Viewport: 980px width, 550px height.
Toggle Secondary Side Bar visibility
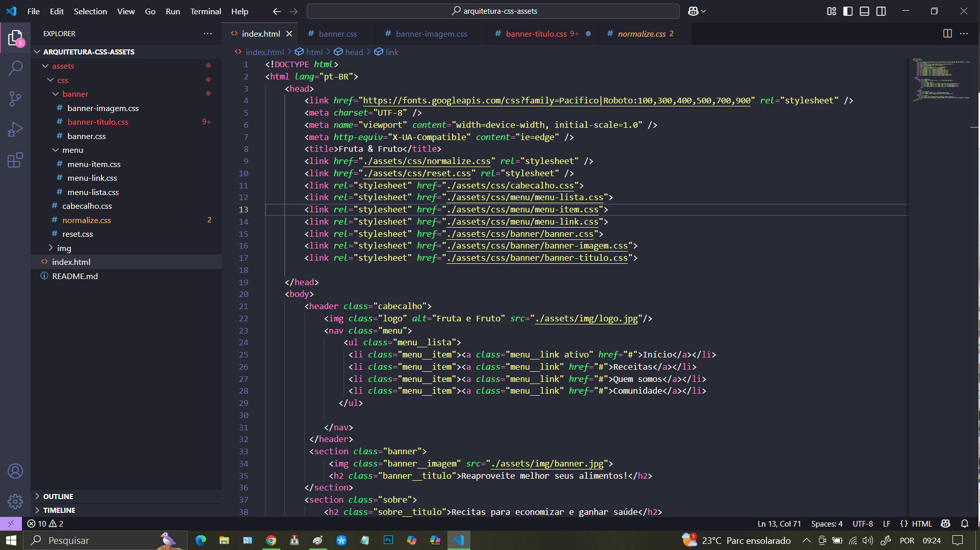click(x=881, y=11)
